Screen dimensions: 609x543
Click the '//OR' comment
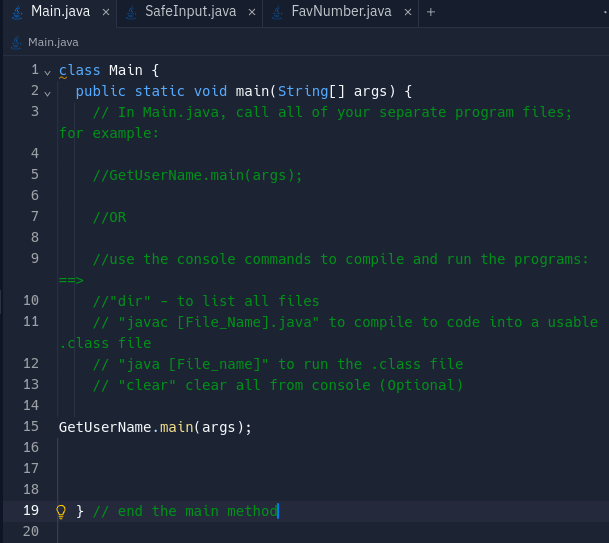tap(110, 218)
